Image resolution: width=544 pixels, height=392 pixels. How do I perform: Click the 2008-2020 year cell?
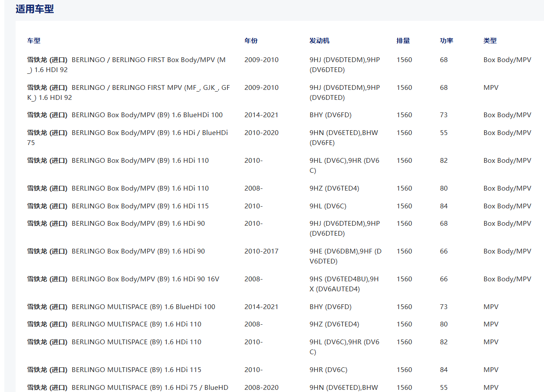tap(261, 388)
